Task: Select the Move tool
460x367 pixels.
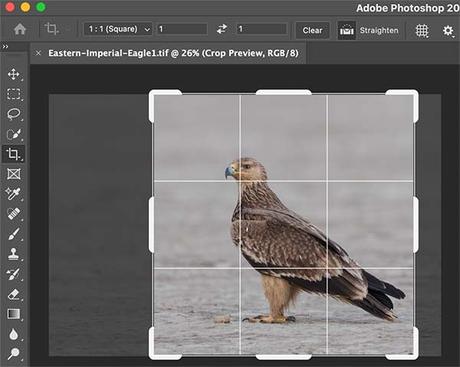Action: (13, 74)
